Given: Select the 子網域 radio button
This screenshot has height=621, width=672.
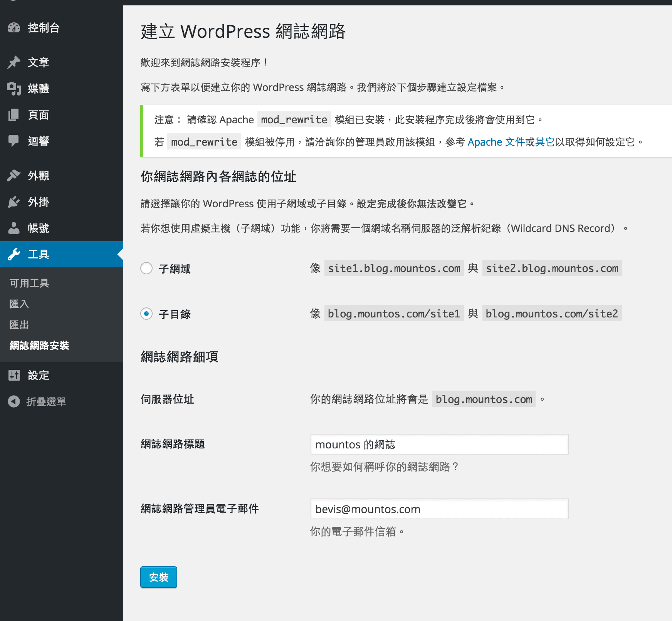Looking at the screenshot, I should coord(146,268).
